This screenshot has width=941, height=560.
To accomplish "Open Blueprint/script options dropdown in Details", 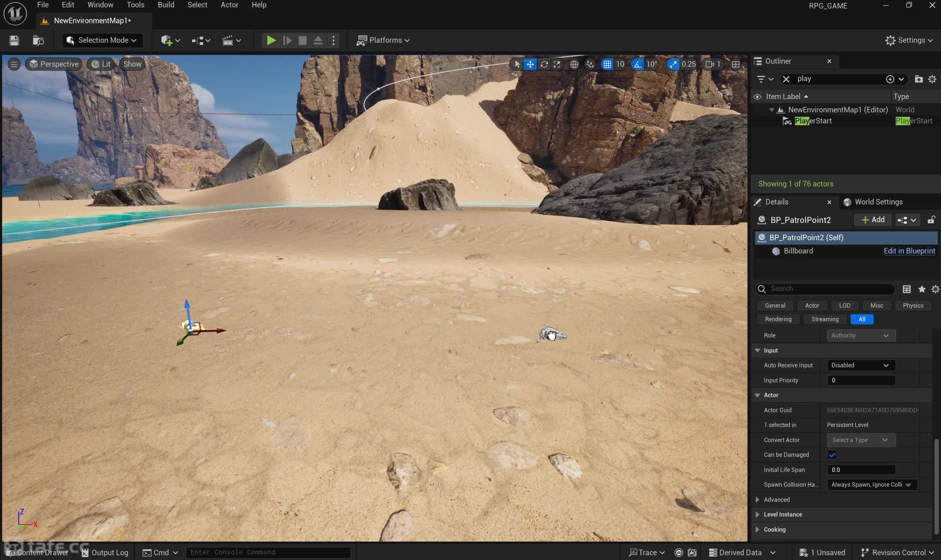I will [x=907, y=220].
